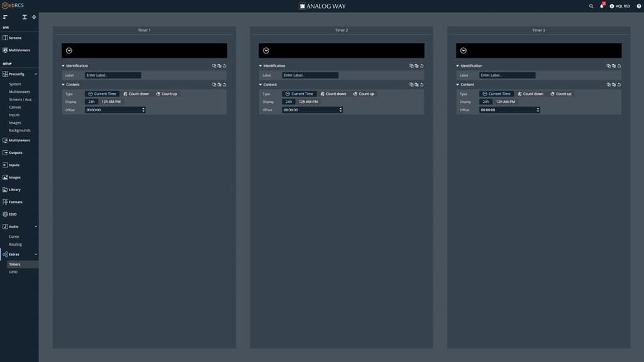The image size is (644, 362).
Task: Open the Screens page in LIVE
Action: [14, 38]
